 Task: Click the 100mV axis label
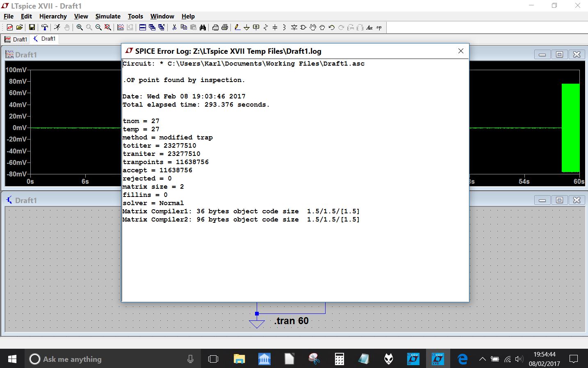point(16,70)
